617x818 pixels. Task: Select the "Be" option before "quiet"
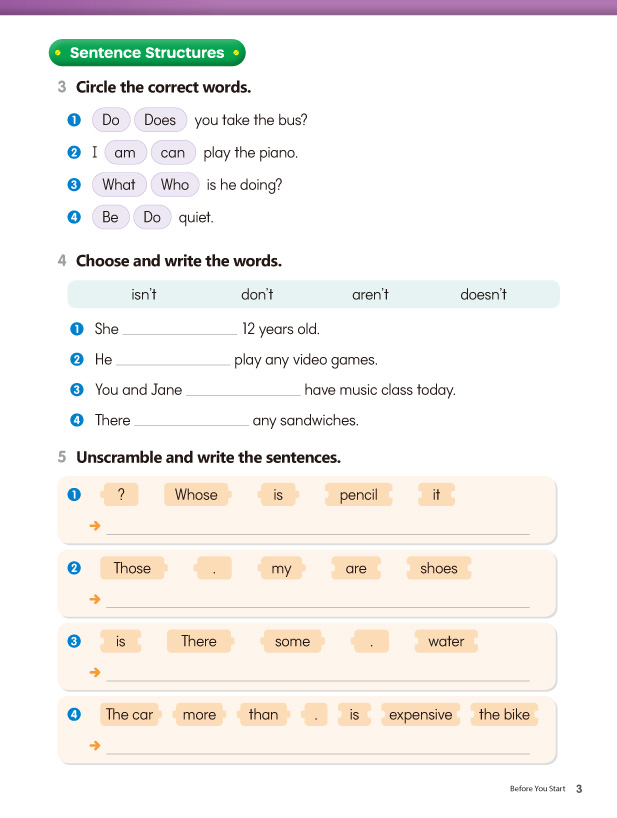click(x=110, y=217)
